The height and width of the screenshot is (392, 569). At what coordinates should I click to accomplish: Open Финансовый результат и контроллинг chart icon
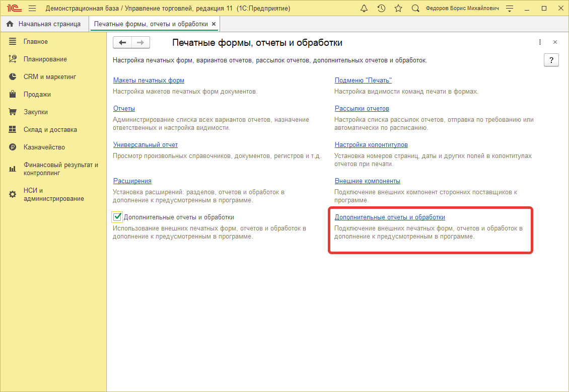13,169
